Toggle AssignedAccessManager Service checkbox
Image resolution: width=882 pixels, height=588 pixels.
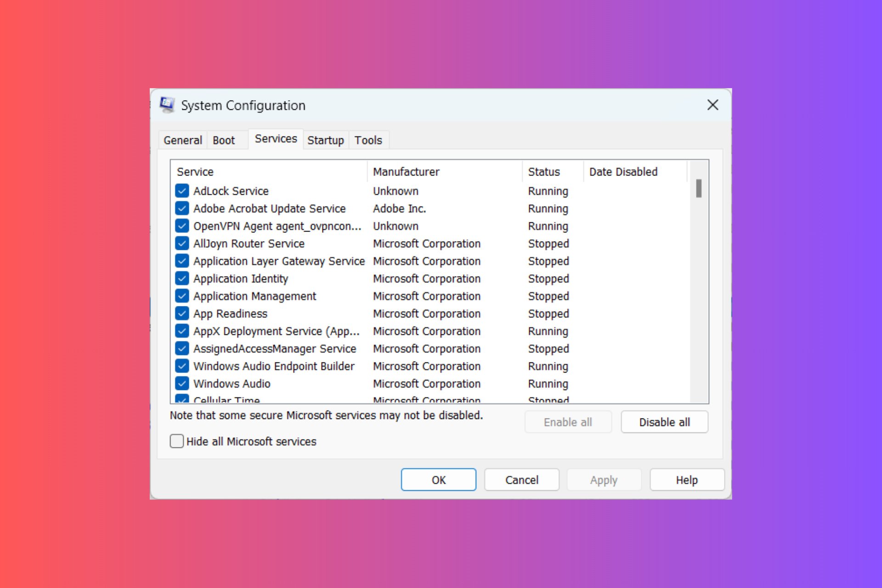[x=182, y=348]
